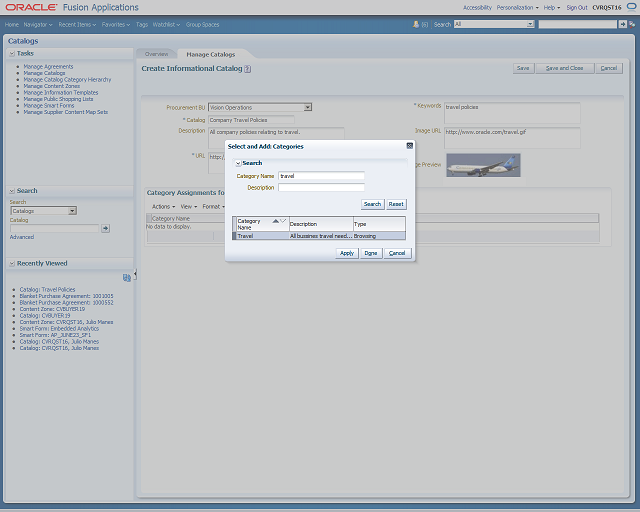Image resolution: width=640 pixels, height=512 pixels.
Task: Open the Catalogs search type dropdown
Action: 72,211
